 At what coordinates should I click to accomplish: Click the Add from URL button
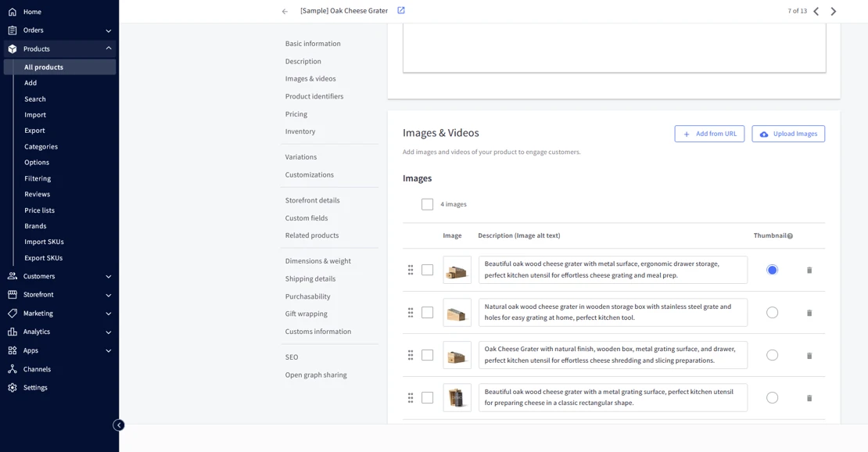point(709,133)
